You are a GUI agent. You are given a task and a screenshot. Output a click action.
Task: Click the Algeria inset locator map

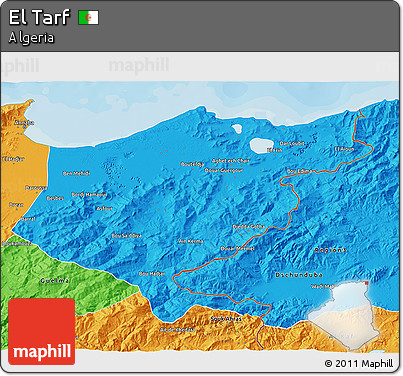(x=343, y=316)
